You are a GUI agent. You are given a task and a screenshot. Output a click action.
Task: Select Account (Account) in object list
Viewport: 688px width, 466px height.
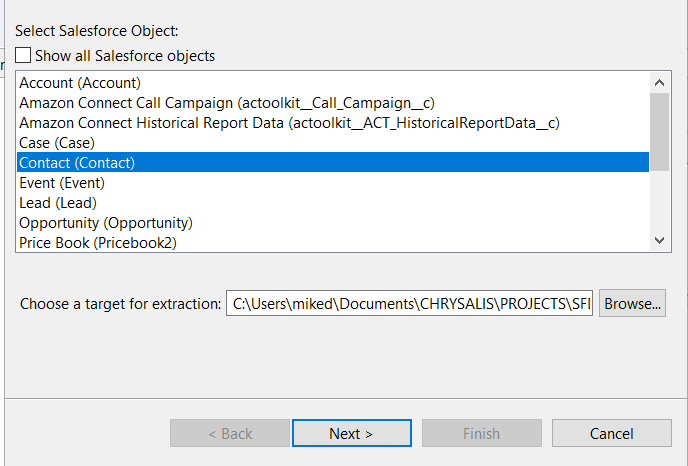[x=333, y=83]
